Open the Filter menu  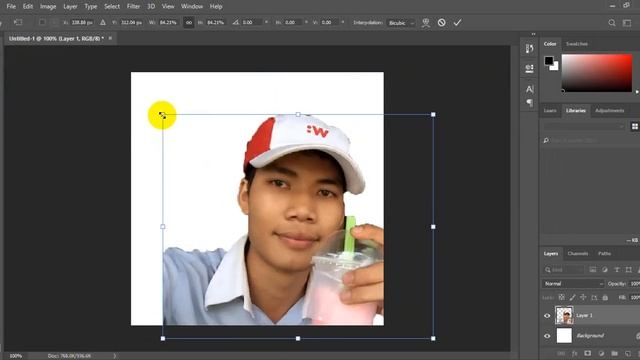133,7
